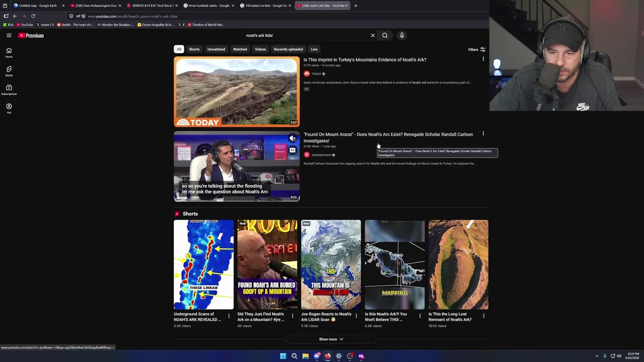Select the Unwatched filter chip
644x362 pixels.
[216, 49]
